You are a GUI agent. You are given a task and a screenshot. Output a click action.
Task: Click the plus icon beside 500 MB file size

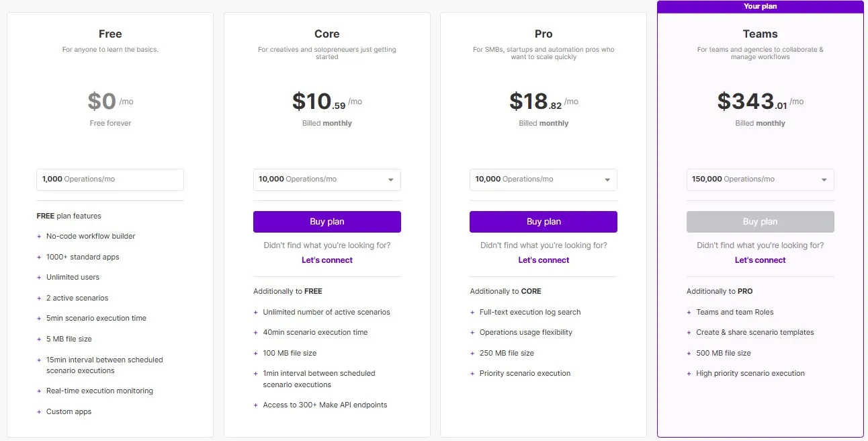click(689, 354)
